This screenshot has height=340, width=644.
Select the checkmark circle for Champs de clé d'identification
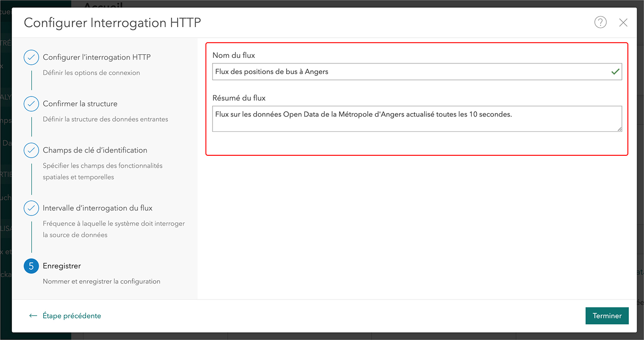(31, 150)
